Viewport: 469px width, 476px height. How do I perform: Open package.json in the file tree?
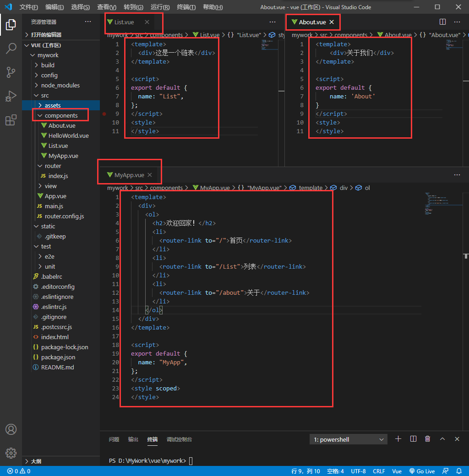point(61,357)
